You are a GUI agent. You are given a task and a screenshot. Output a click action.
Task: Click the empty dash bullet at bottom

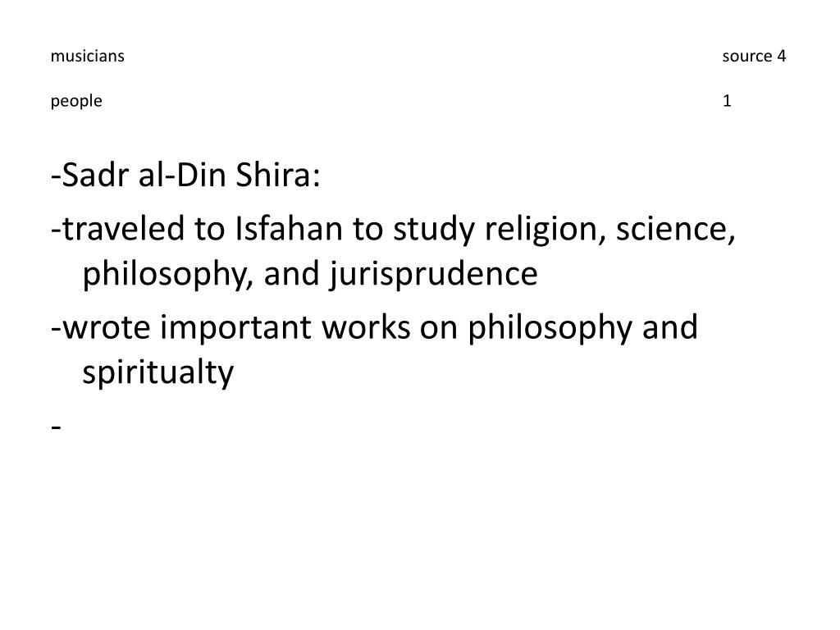57,427
